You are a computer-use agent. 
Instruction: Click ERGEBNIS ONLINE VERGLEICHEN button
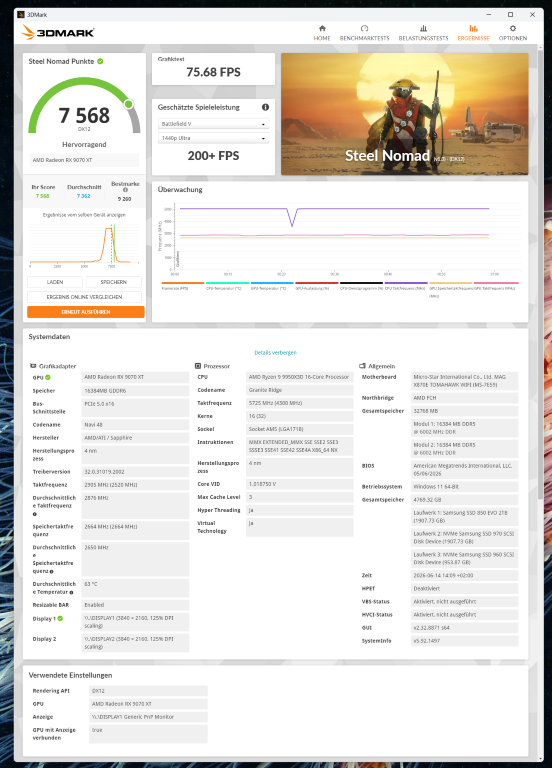click(x=84, y=297)
